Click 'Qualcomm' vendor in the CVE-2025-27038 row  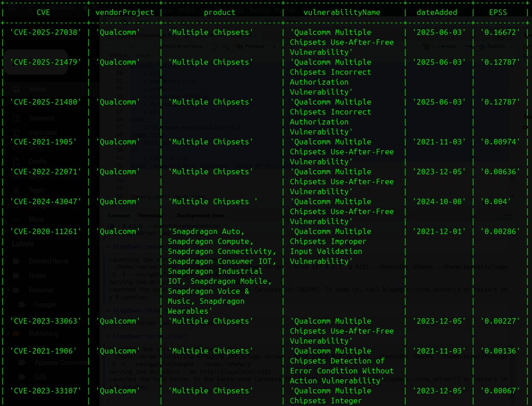coord(118,32)
